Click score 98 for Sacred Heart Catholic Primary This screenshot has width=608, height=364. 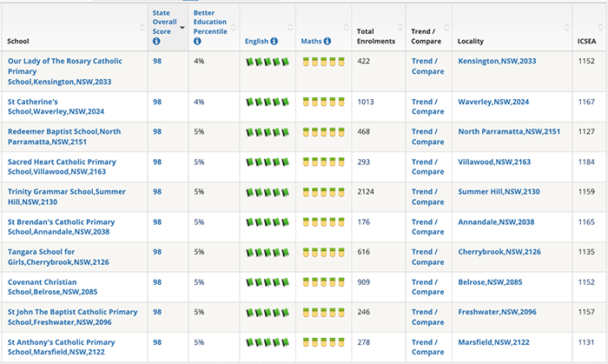point(157,162)
